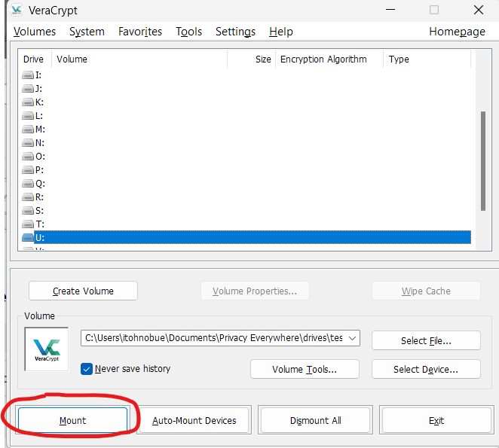Select the N: drive letter row
499x448 pixels.
tap(246, 143)
